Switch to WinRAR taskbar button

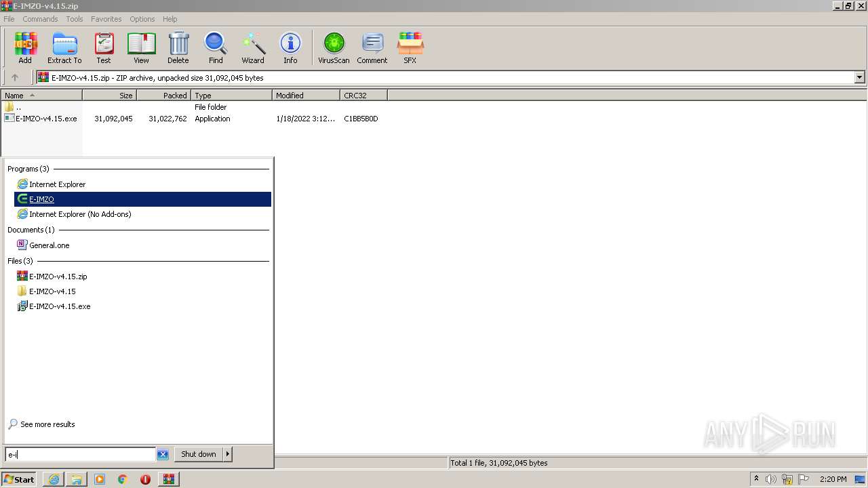(169, 479)
